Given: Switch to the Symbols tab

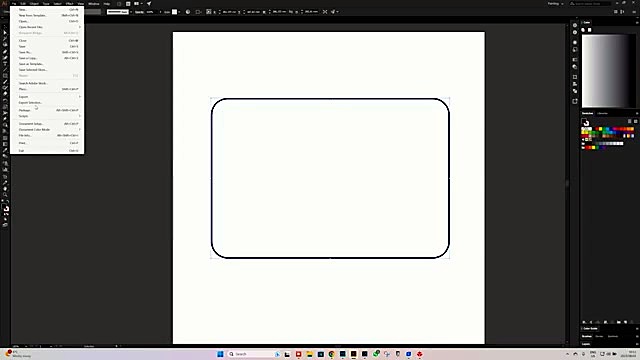Looking at the screenshot, I should click(613, 336).
